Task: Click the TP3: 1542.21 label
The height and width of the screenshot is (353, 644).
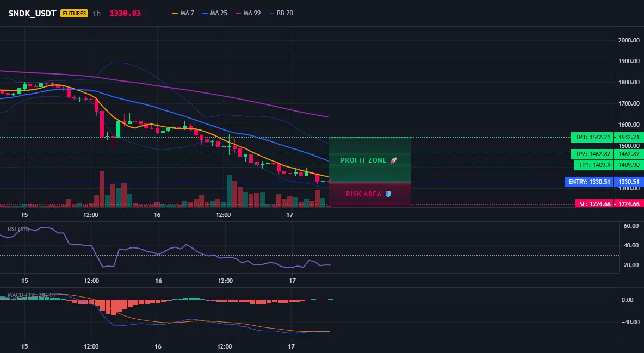Action: 592,137
